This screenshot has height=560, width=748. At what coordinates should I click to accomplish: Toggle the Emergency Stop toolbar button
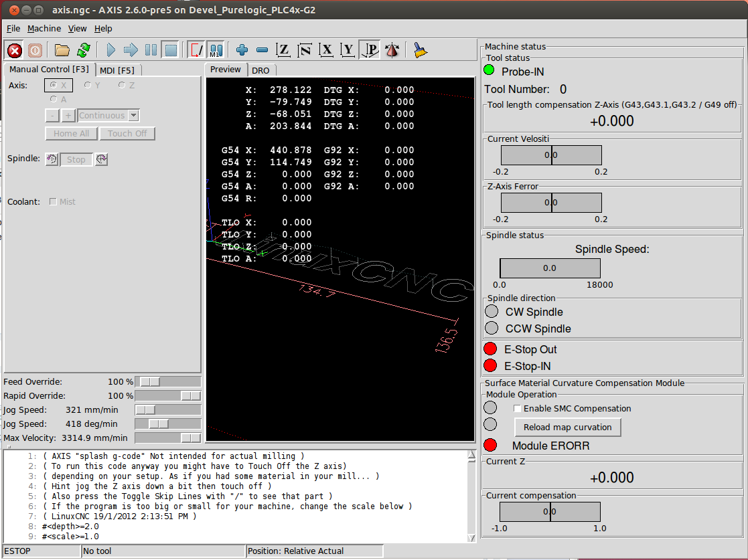[15, 50]
